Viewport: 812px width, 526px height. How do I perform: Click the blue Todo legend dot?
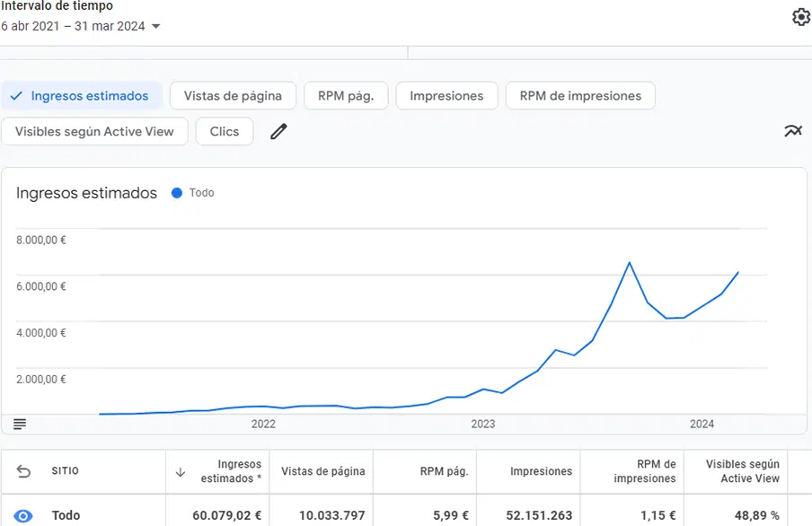[x=177, y=193]
